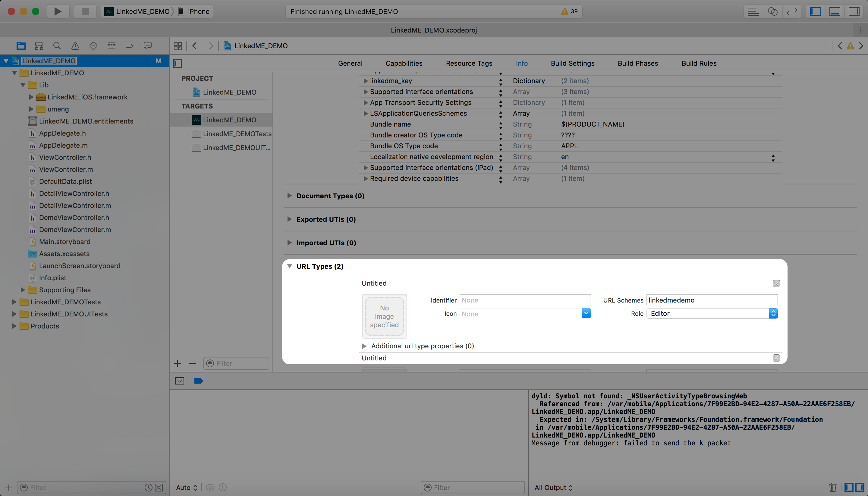Open the Issue navigator warning icon
This screenshot has width=868, height=496.
tap(75, 46)
